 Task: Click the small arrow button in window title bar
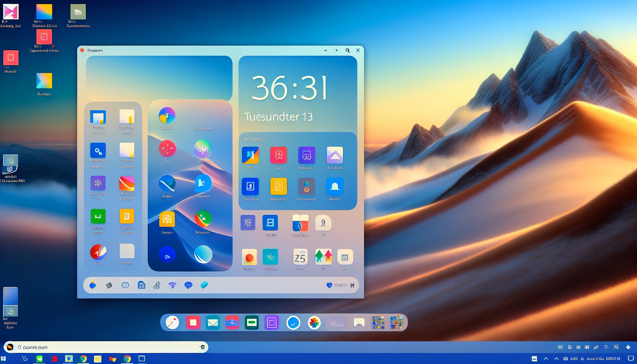point(337,50)
